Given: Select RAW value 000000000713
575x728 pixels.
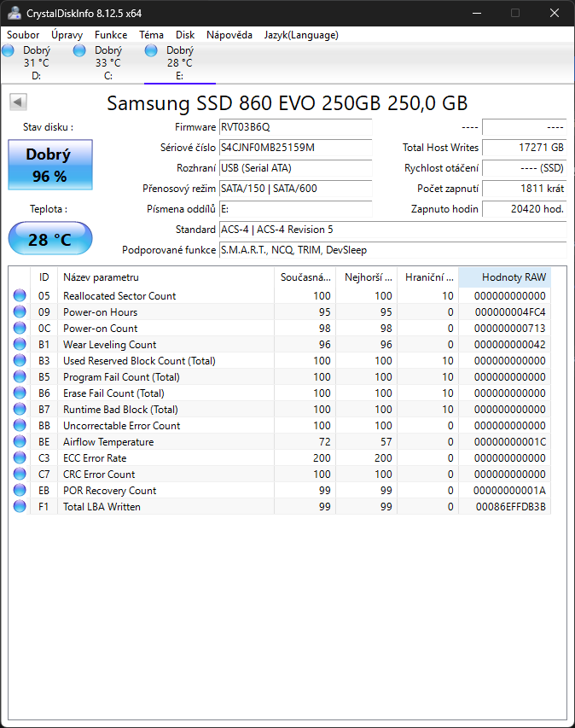Looking at the screenshot, I should (x=509, y=329).
